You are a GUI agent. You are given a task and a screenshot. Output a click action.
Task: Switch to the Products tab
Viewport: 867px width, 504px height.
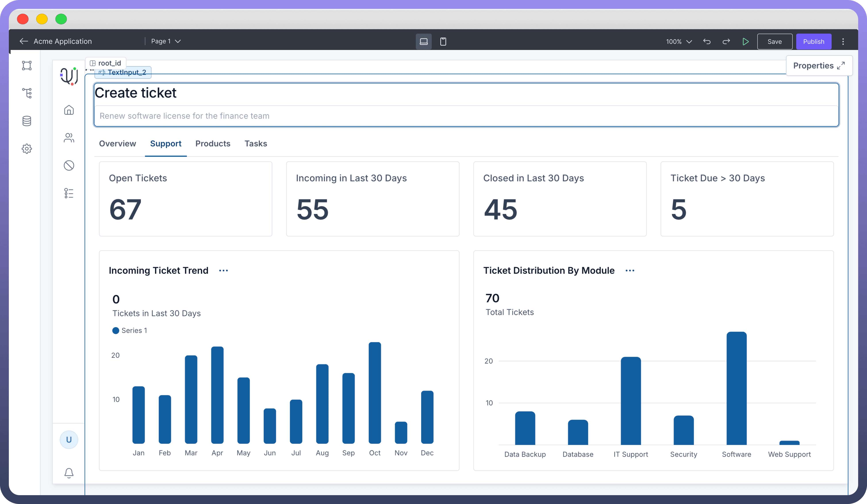[213, 144]
